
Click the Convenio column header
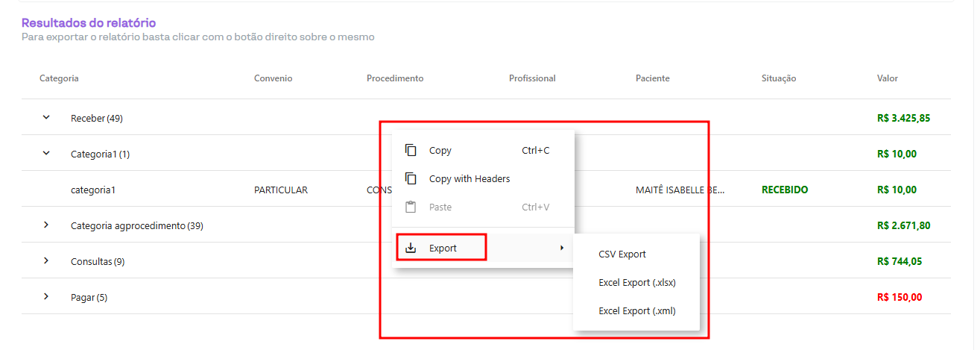pos(273,78)
